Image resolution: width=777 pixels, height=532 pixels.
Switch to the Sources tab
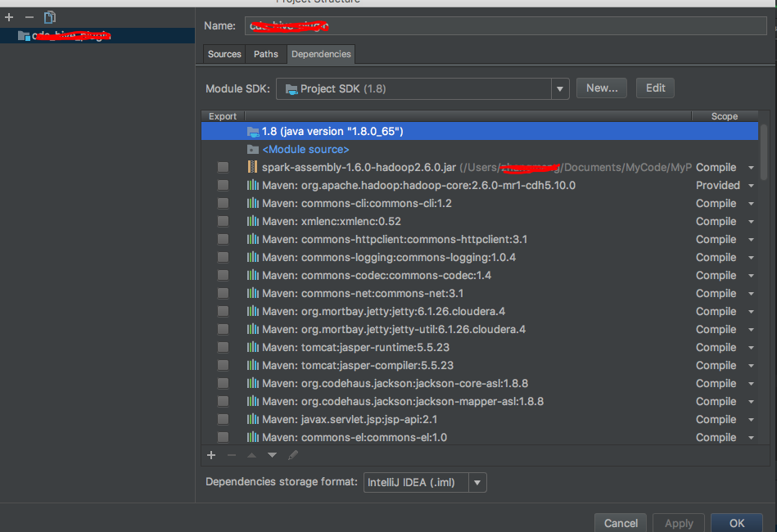[224, 54]
